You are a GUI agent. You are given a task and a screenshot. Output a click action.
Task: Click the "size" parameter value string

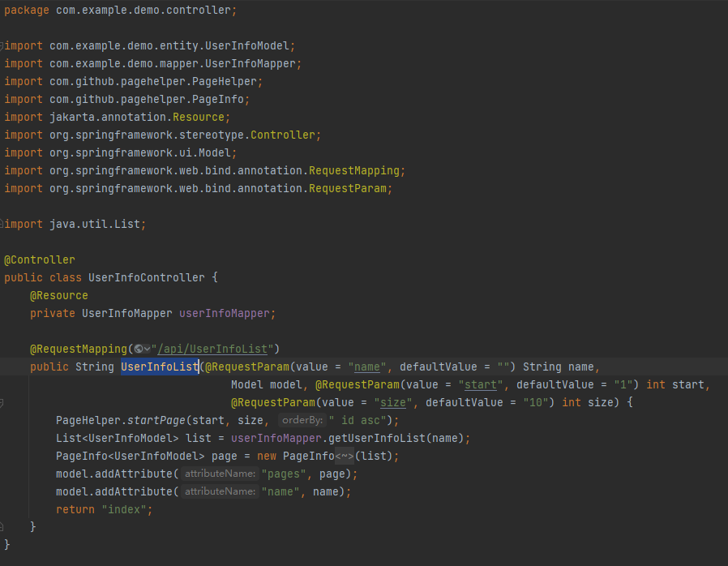point(393,402)
